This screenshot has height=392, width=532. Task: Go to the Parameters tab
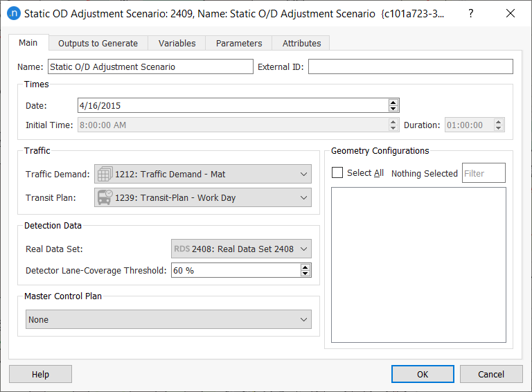[x=239, y=43]
